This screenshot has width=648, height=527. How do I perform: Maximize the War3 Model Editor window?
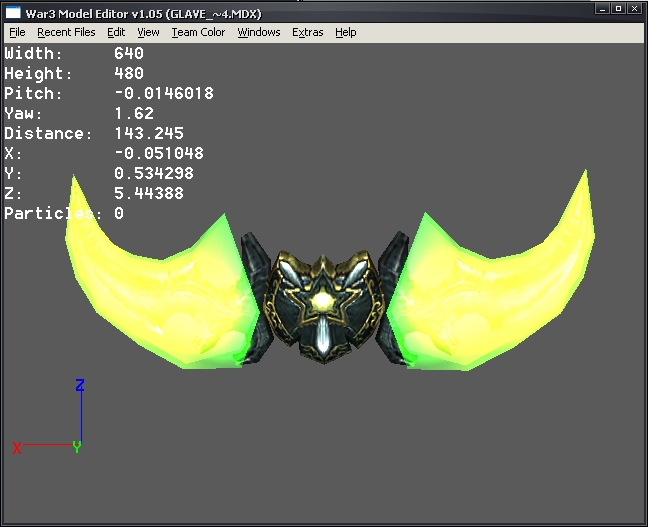click(618, 9)
